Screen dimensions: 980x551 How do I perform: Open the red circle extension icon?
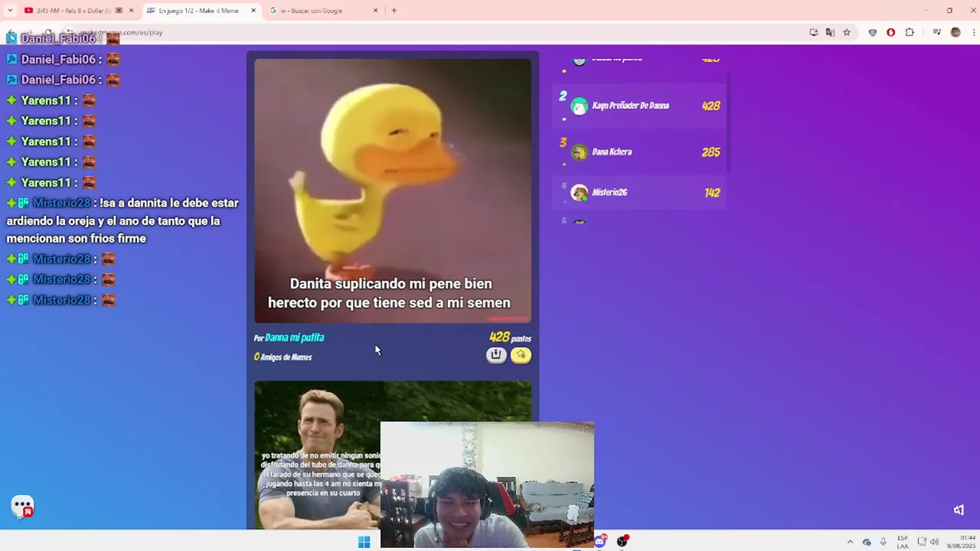890,32
